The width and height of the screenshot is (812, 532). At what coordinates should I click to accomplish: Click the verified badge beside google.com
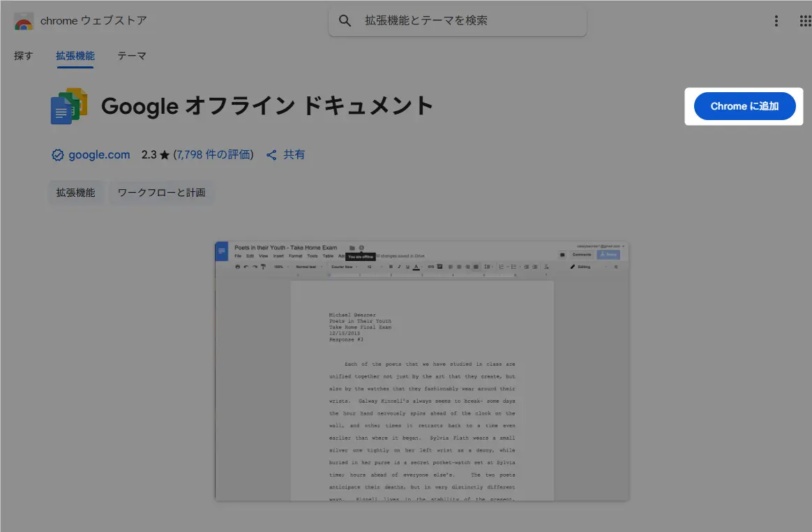(x=58, y=155)
